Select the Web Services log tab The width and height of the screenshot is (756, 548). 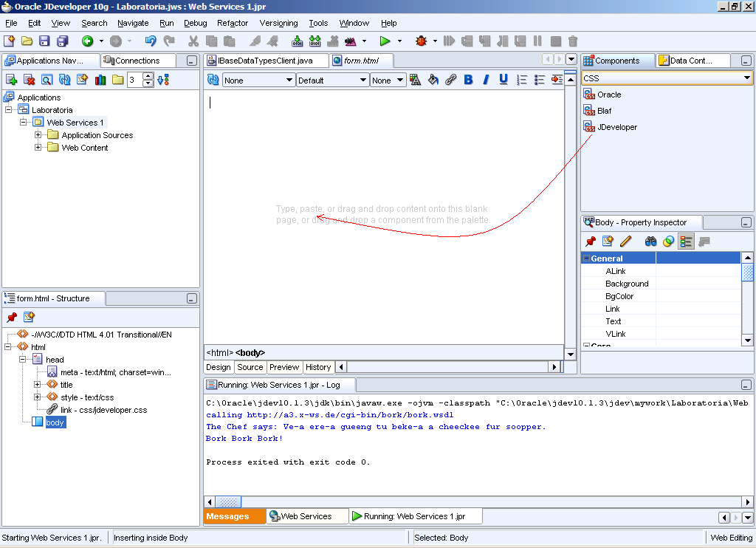[306, 516]
